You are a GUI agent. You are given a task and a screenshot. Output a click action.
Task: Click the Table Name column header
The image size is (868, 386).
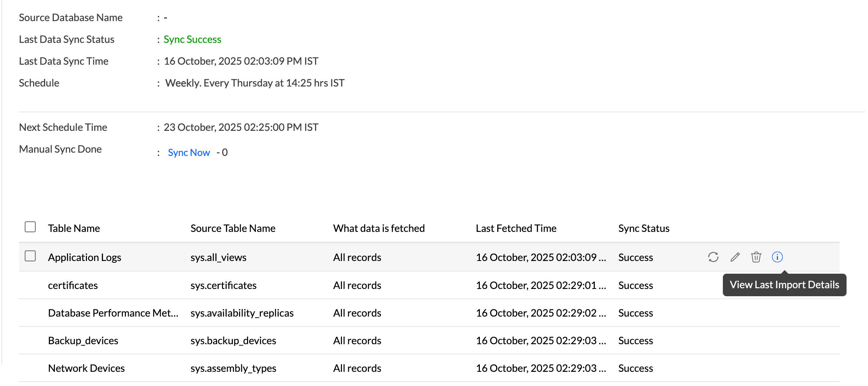(74, 228)
